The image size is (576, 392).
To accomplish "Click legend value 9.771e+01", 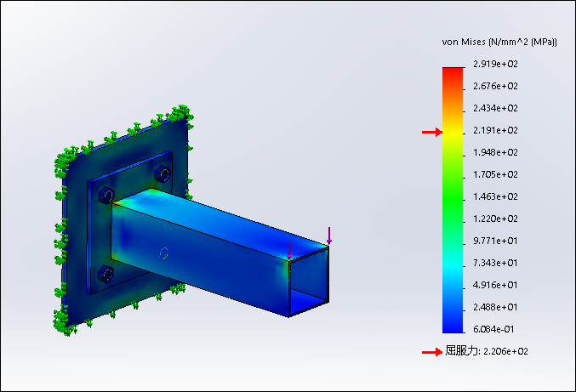I will 495,241.
